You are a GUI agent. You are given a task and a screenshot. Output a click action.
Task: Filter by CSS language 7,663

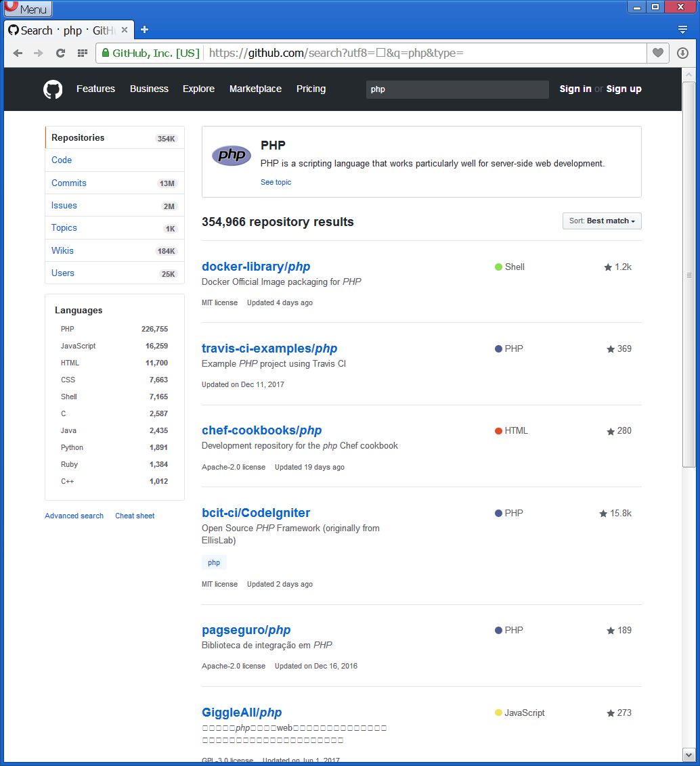[x=114, y=380]
